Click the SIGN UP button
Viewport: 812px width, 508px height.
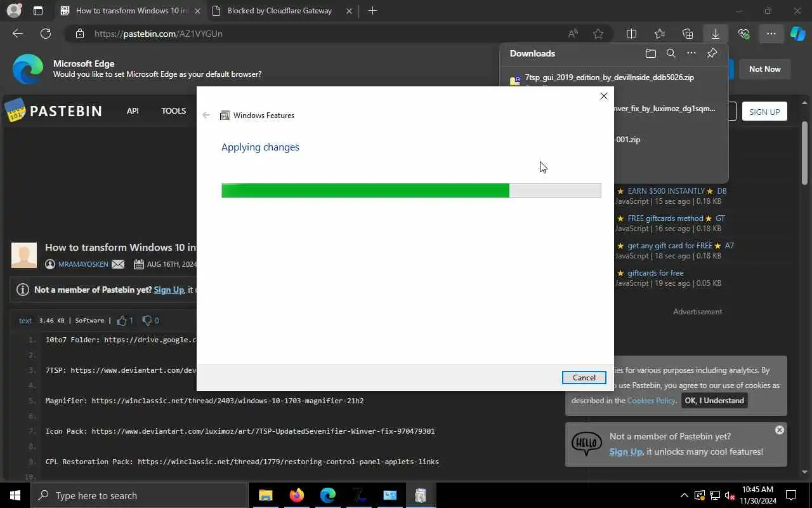pos(764,112)
